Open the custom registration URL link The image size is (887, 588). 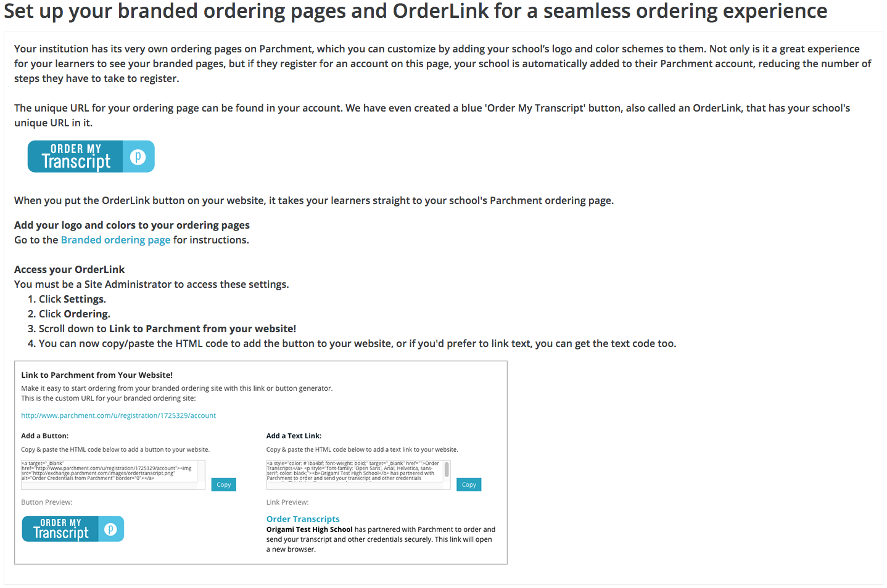coord(118,415)
